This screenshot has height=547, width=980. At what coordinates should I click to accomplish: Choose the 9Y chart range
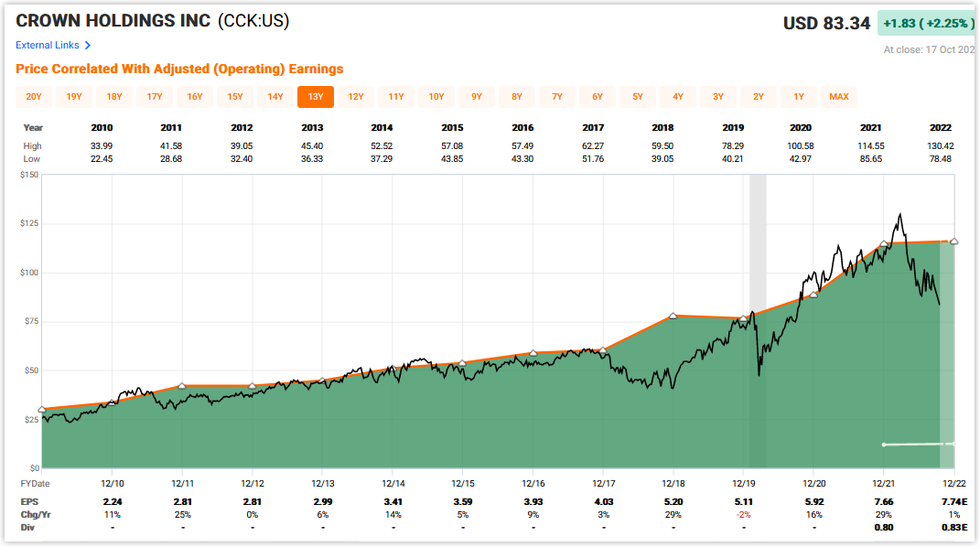[477, 97]
